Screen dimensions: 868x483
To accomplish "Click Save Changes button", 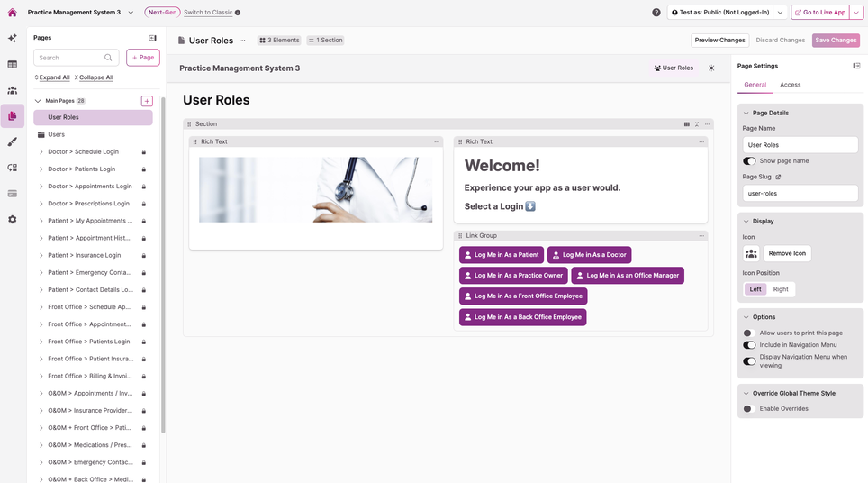I will coord(836,40).
